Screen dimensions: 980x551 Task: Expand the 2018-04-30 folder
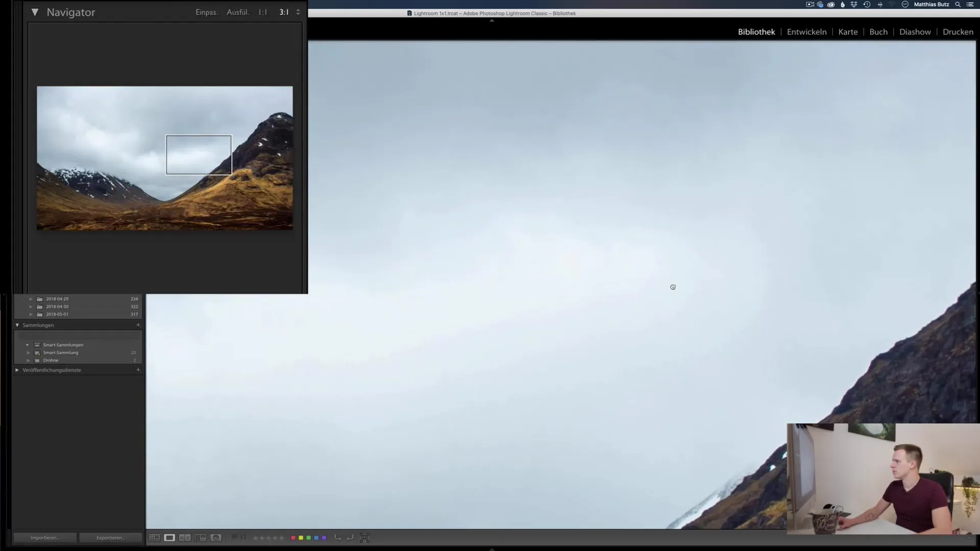point(31,307)
